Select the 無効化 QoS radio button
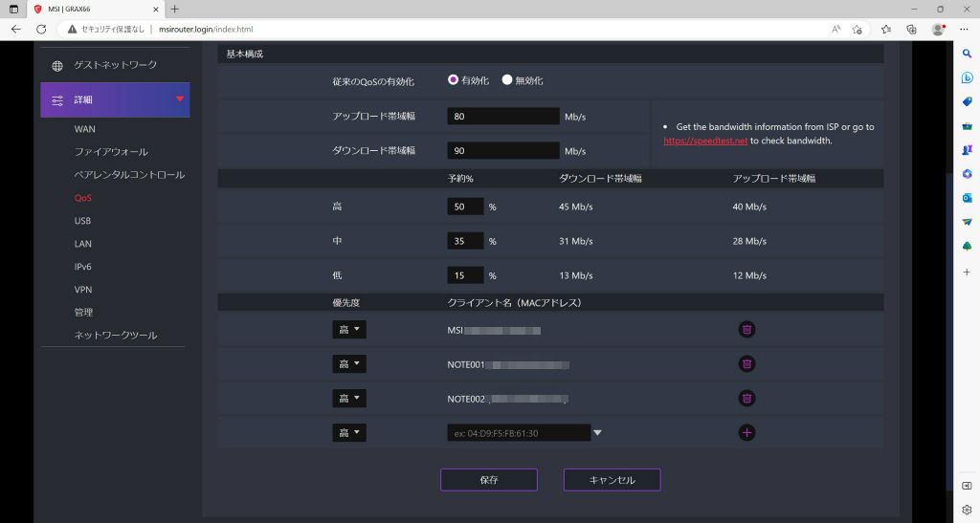The image size is (980, 523). coord(507,80)
